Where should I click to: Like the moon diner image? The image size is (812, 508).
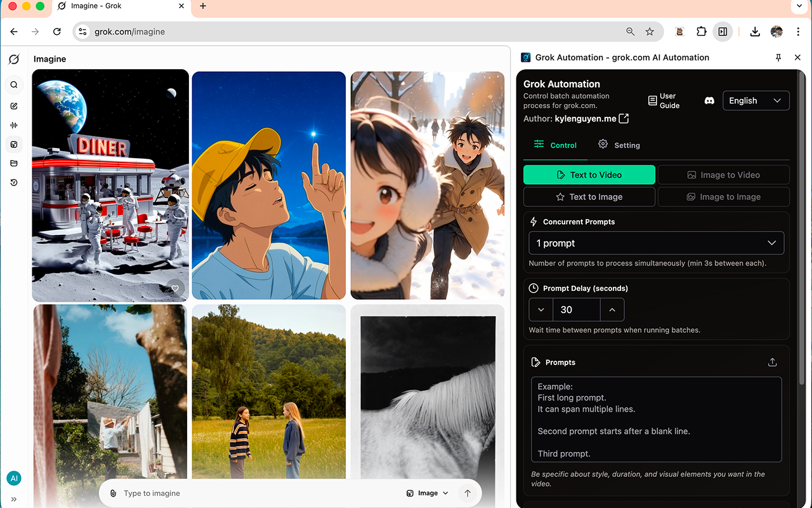point(175,288)
